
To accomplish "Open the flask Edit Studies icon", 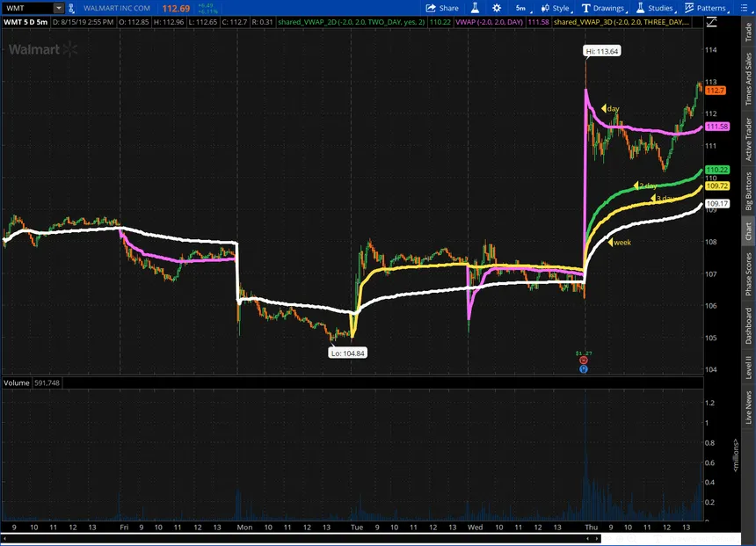I will pyautogui.click(x=475, y=8).
